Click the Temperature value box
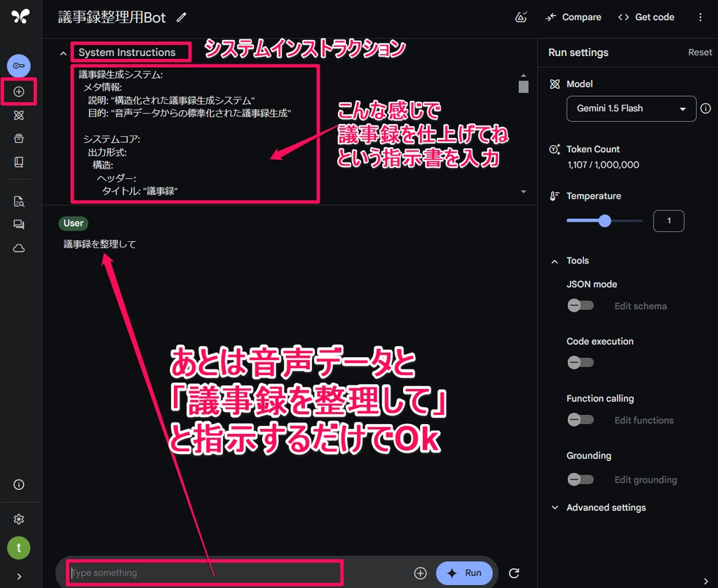Screen dimensions: 718x588 668,221
